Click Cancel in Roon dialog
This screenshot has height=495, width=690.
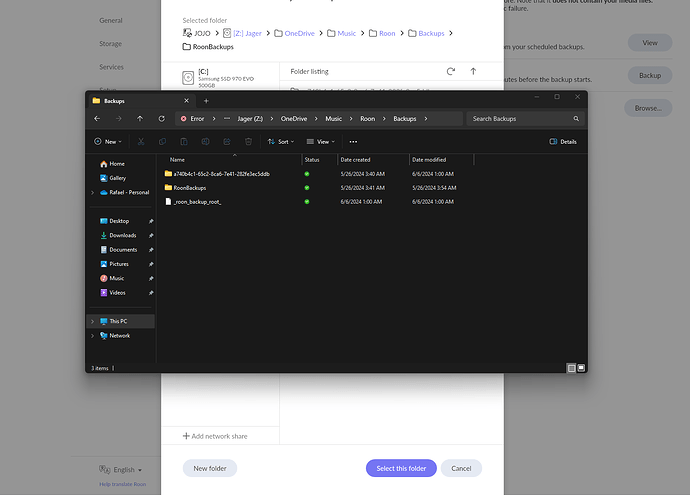tap(461, 468)
